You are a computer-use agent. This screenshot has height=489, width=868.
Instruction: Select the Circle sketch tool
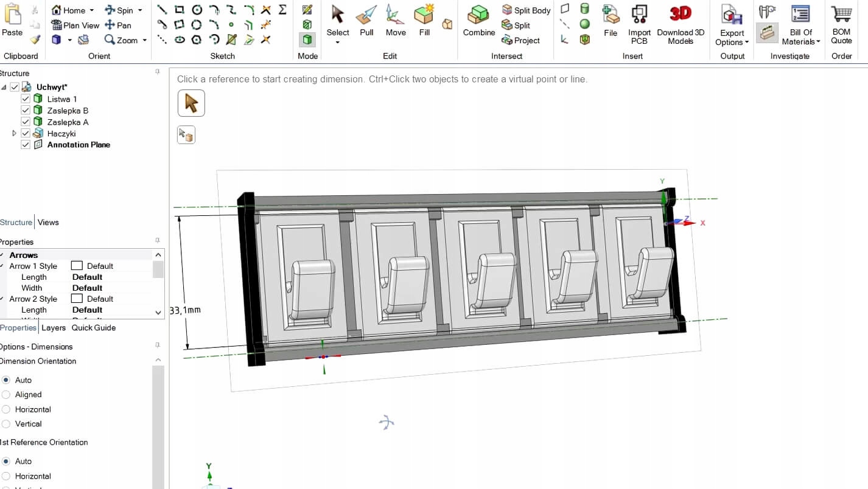197,10
